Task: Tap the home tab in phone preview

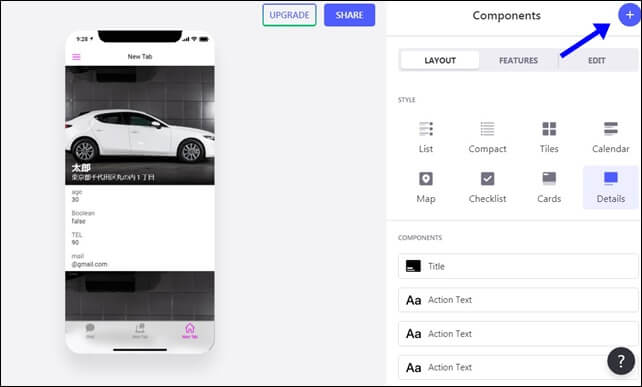Action: pos(190,330)
